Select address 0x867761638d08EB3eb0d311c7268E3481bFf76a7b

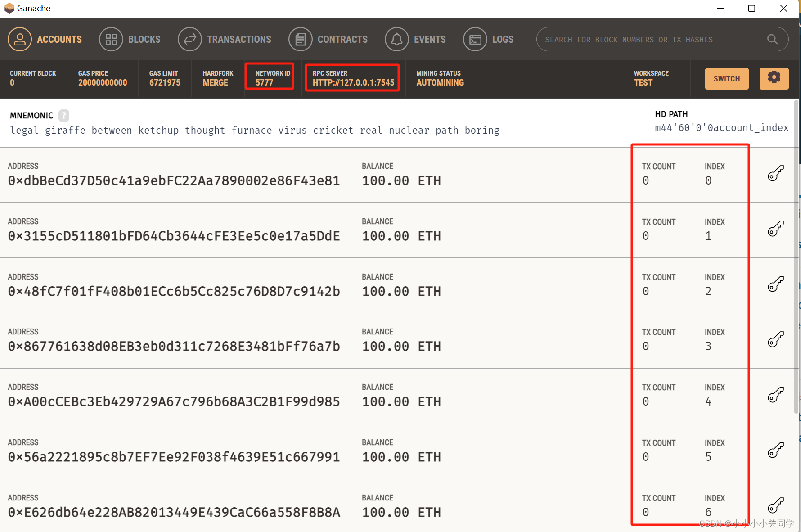coord(174,347)
